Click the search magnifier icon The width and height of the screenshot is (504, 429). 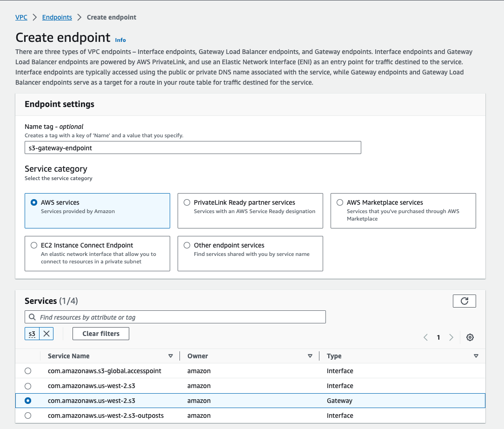[32, 317]
